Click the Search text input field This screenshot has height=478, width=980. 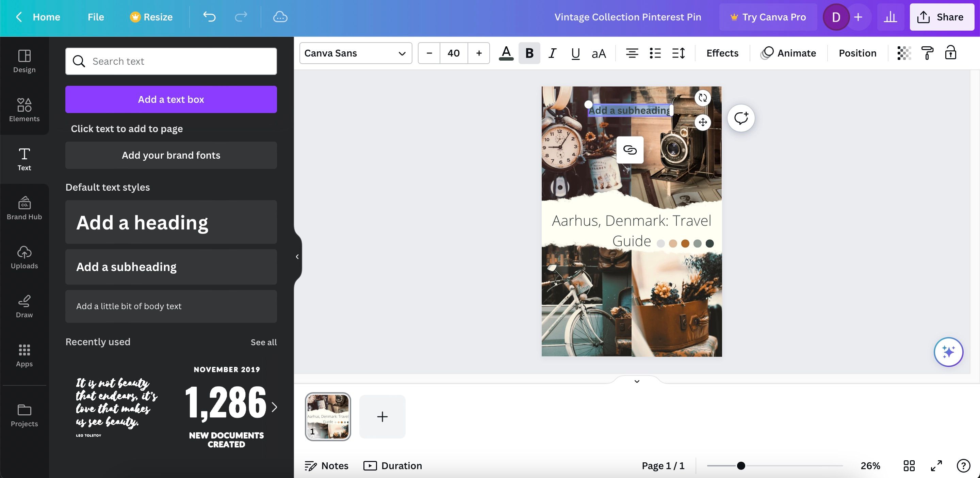(171, 61)
